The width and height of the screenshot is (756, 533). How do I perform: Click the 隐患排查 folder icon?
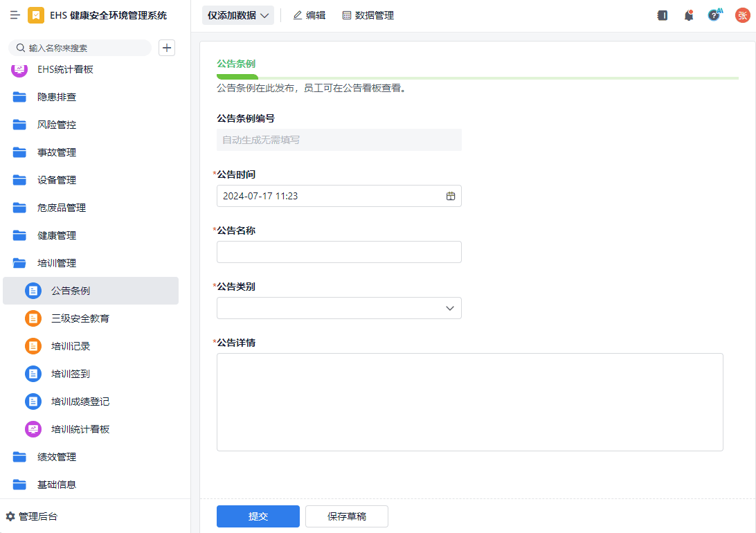click(x=19, y=97)
